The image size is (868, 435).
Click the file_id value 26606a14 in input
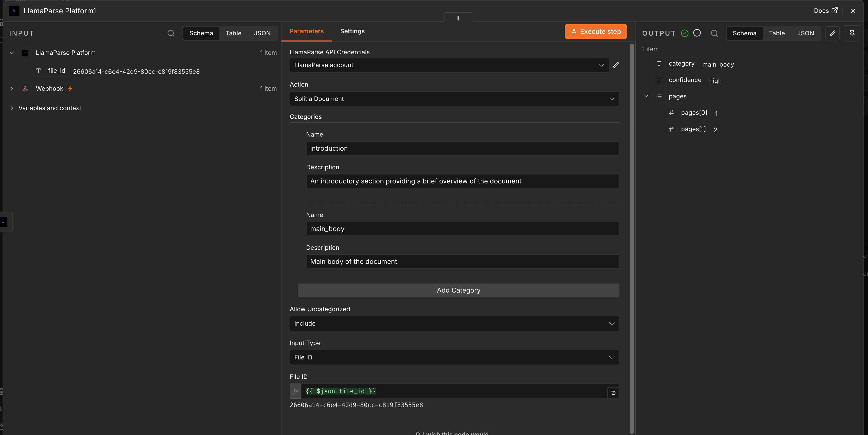(136, 71)
